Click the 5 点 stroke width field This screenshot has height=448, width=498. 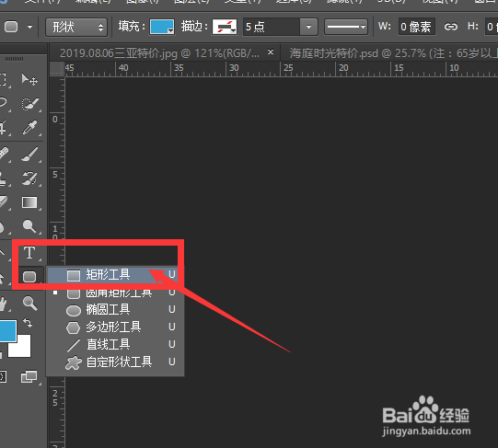click(272, 27)
